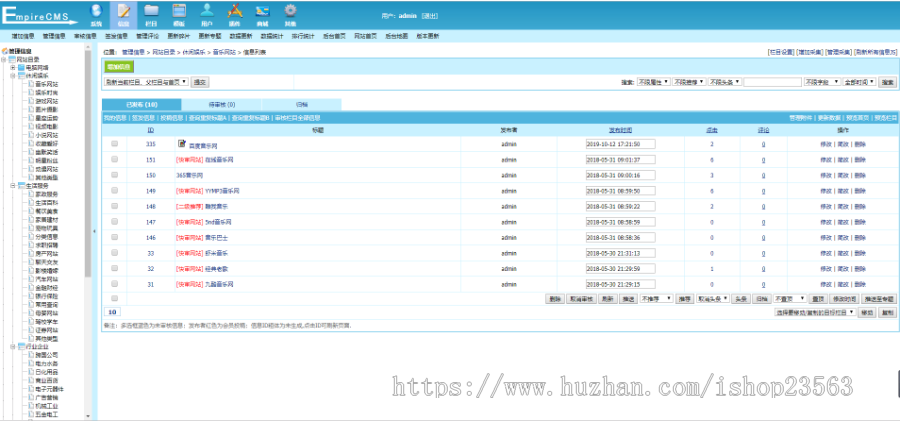Tick the checkbox for row ID 150
The height and width of the screenshot is (421, 900).
(x=114, y=175)
